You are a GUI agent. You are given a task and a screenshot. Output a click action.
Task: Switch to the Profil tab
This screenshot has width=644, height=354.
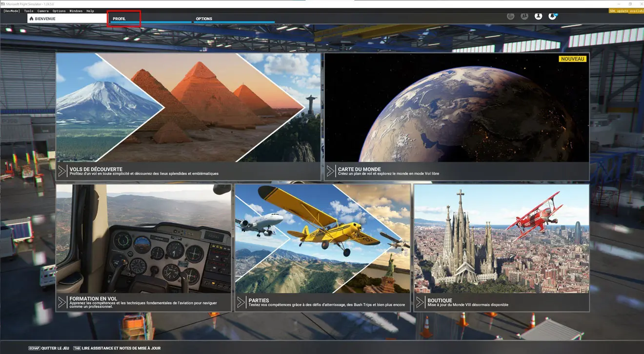click(x=151, y=19)
